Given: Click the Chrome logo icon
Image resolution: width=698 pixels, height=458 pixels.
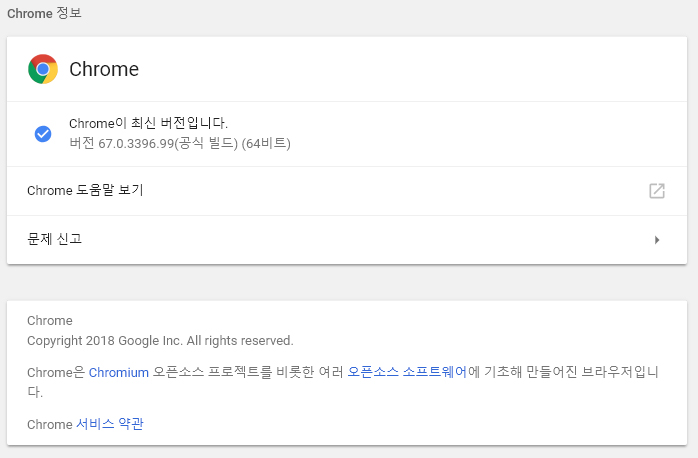Looking at the screenshot, I should pyautogui.click(x=43, y=69).
